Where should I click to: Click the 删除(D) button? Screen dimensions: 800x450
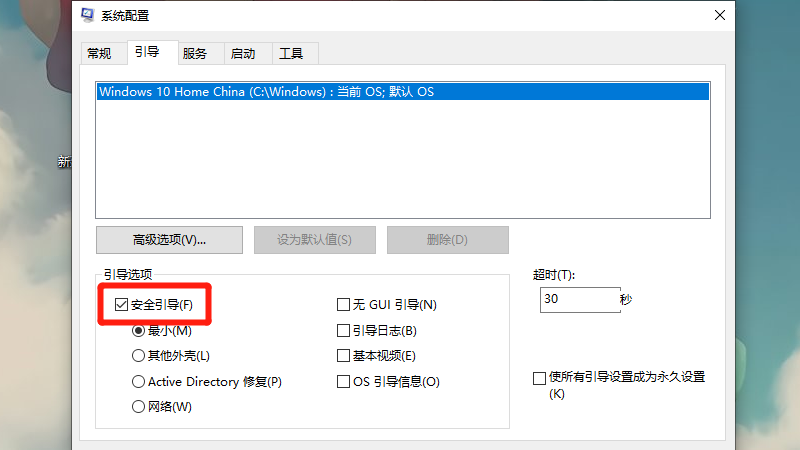click(447, 240)
